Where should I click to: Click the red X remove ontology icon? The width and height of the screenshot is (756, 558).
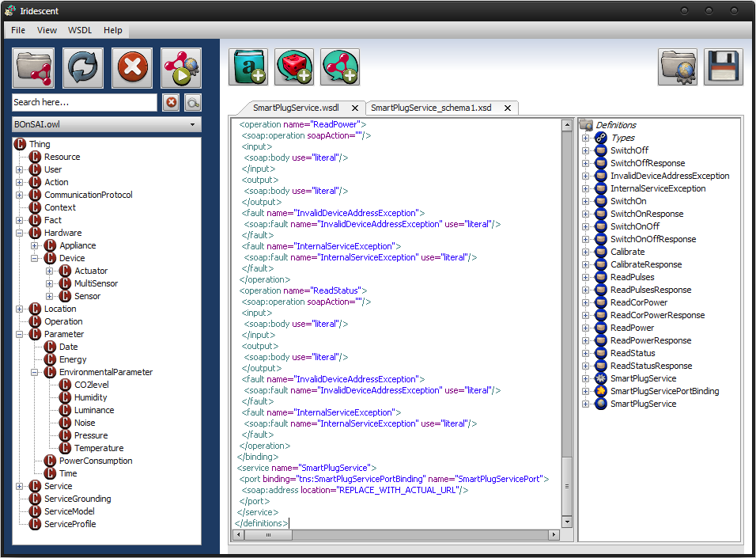click(132, 68)
